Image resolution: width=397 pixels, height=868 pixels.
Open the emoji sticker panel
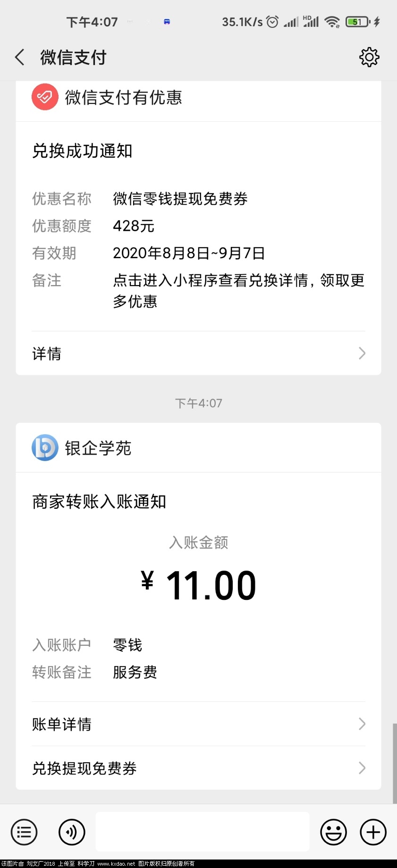[x=333, y=832]
